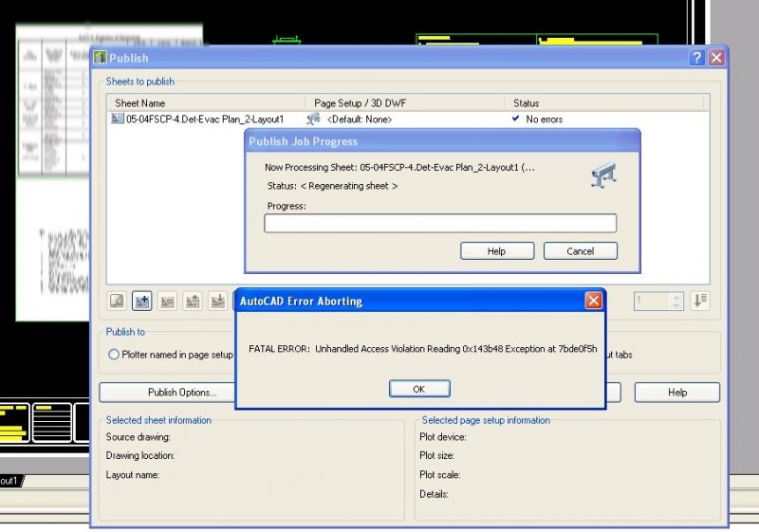Click Help in Publish Job Progress dialog
The width and height of the screenshot is (759, 532).
click(x=497, y=251)
